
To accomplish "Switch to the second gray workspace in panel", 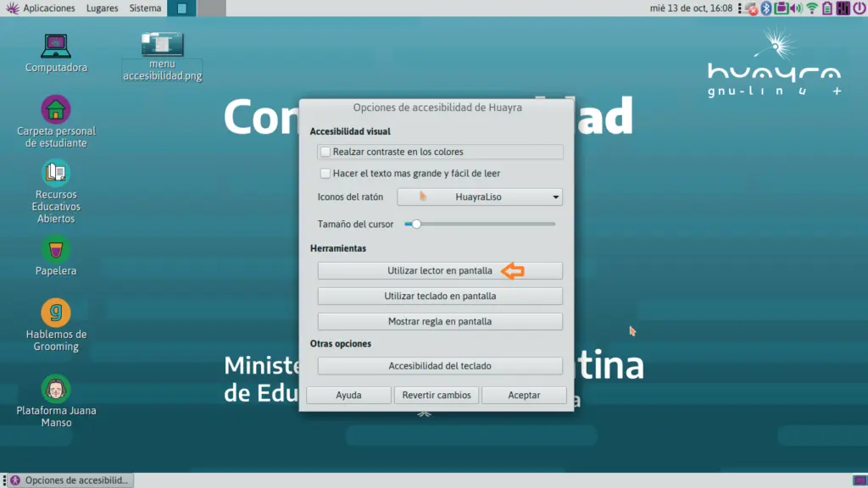I will (211, 8).
